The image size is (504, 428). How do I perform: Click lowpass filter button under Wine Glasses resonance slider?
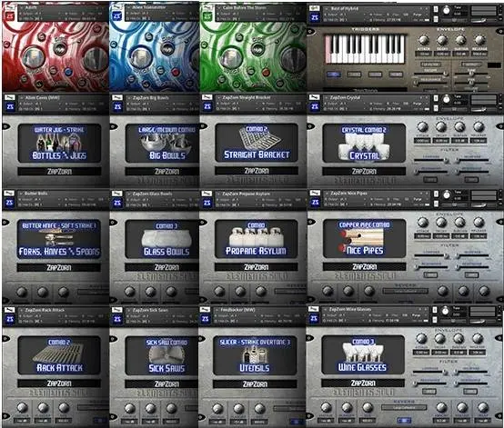429,392
